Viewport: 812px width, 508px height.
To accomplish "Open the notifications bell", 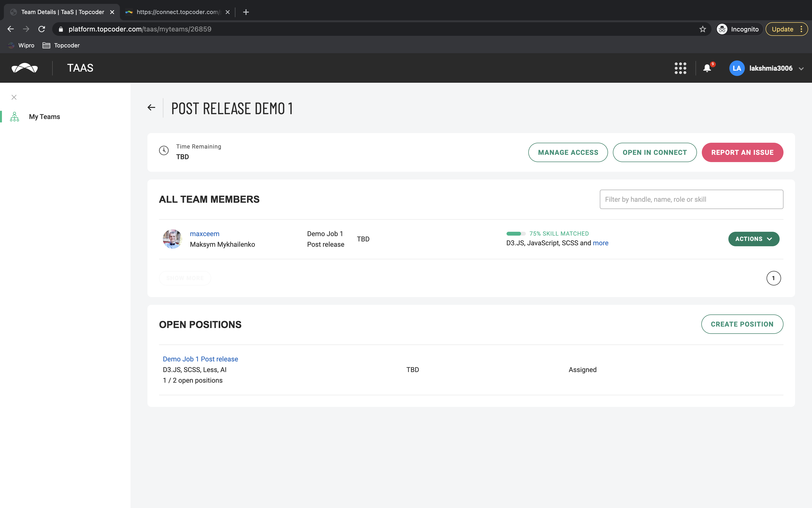I will tap(707, 68).
